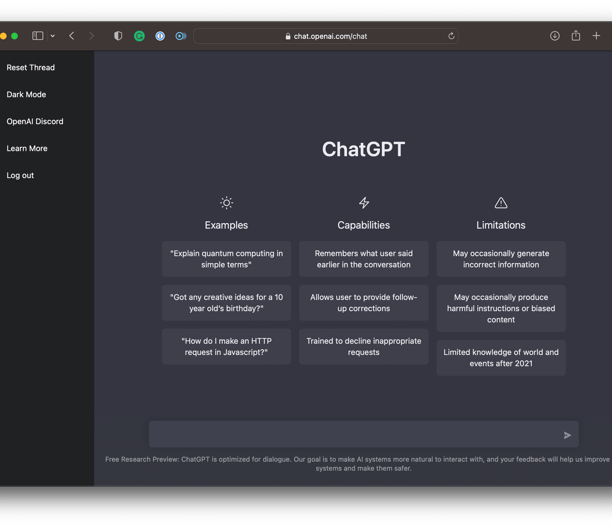Select Learn More in the sidebar

pyautogui.click(x=27, y=148)
